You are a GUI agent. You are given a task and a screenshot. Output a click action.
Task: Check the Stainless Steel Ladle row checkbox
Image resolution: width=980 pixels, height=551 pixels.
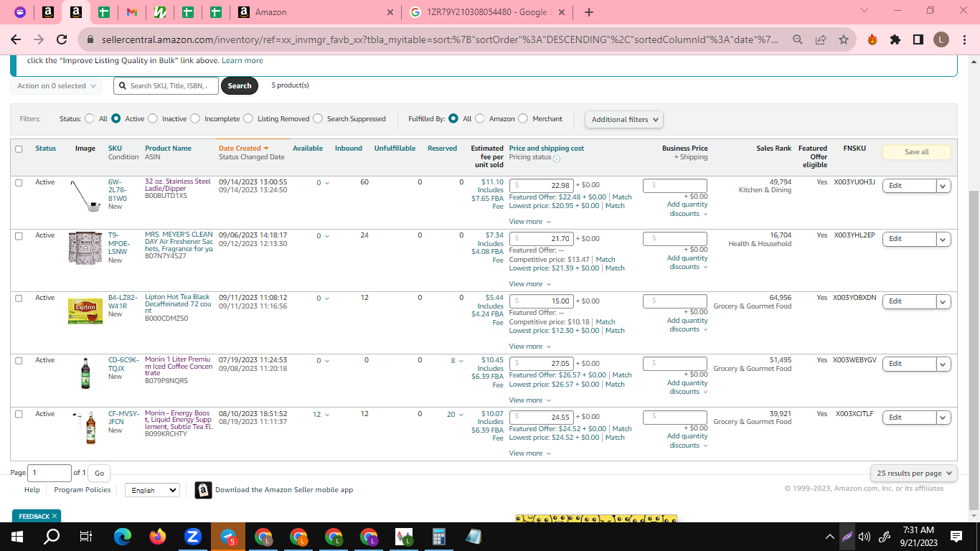coord(19,182)
